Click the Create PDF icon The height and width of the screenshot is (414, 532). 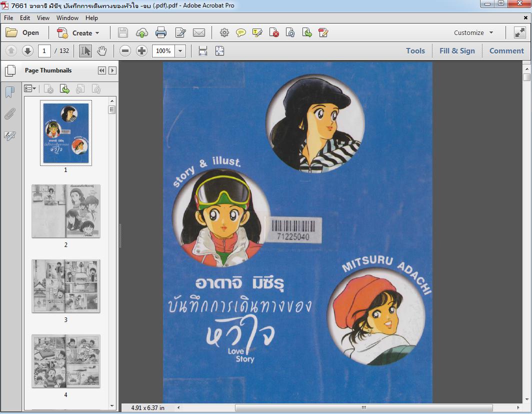point(62,33)
